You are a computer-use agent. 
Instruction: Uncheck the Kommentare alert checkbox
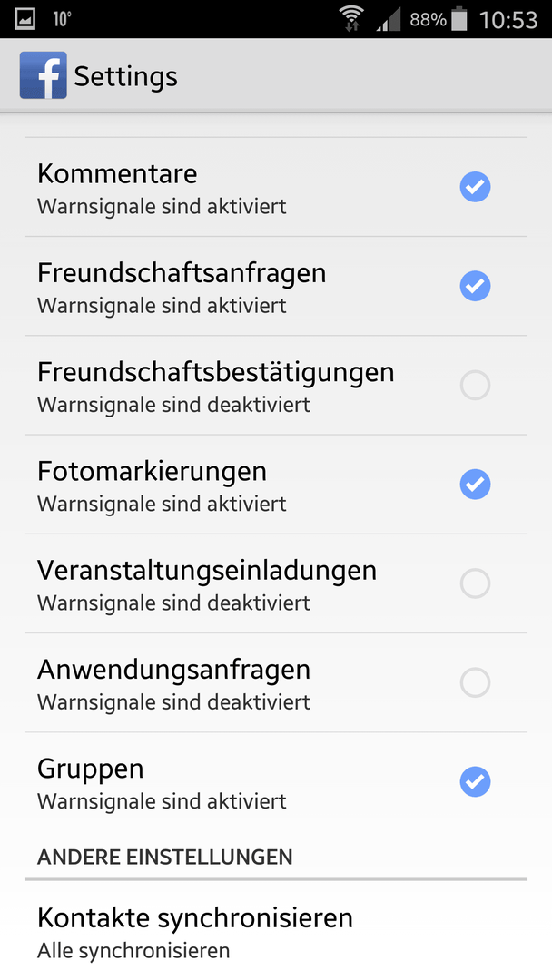tap(475, 187)
